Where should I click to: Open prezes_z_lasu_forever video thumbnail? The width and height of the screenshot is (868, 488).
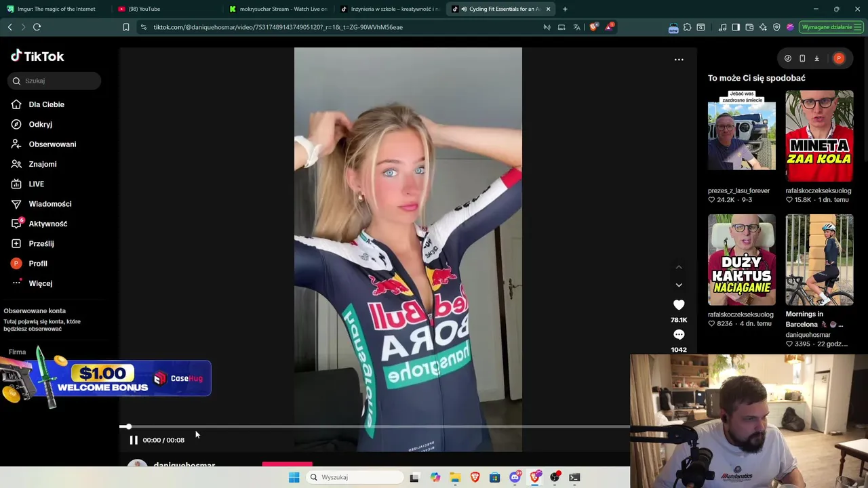[742, 130]
